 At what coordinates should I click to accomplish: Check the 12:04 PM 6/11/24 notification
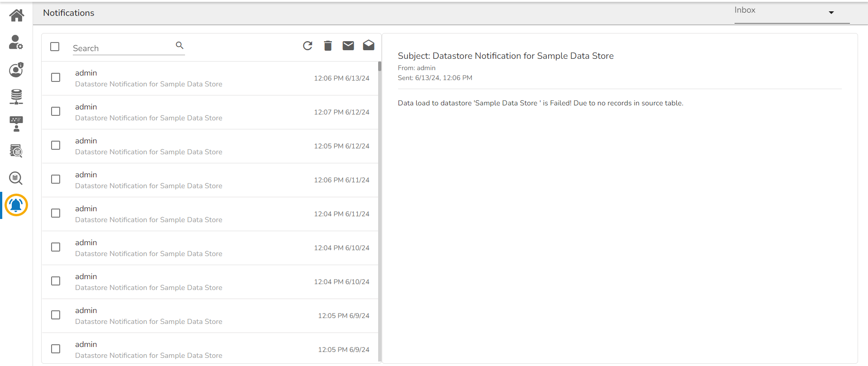coord(56,213)
